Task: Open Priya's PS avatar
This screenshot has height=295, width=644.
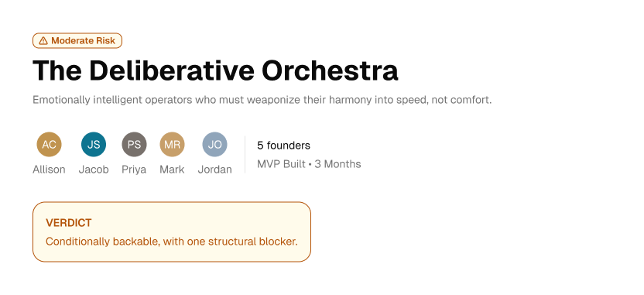Action: (x=135, y=145)
